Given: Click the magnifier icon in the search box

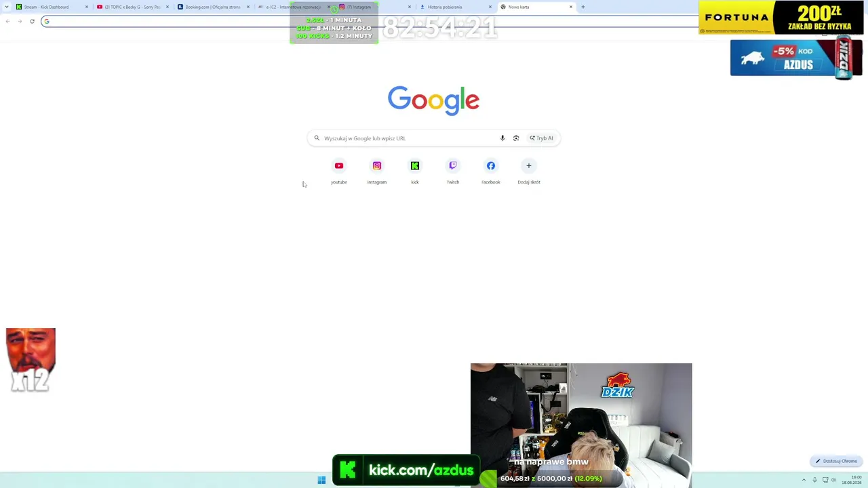Looking at the screenshot, I should pos(317,138).
